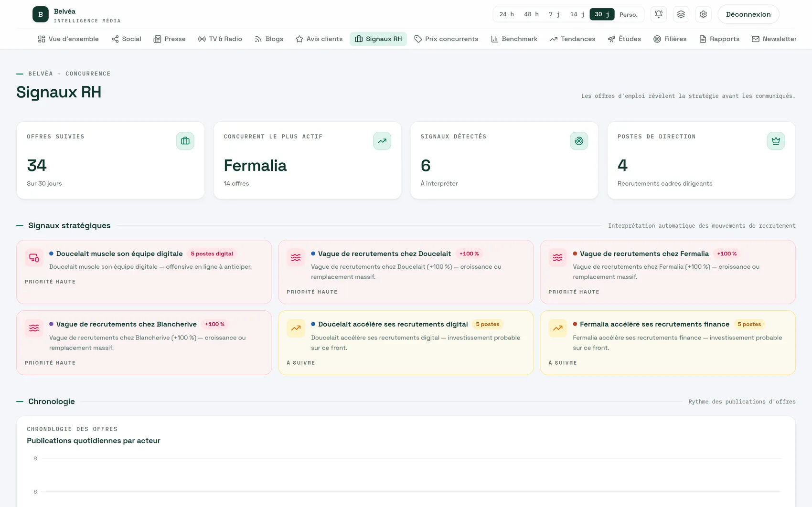Select the 30 j time range

pos(602,14)
